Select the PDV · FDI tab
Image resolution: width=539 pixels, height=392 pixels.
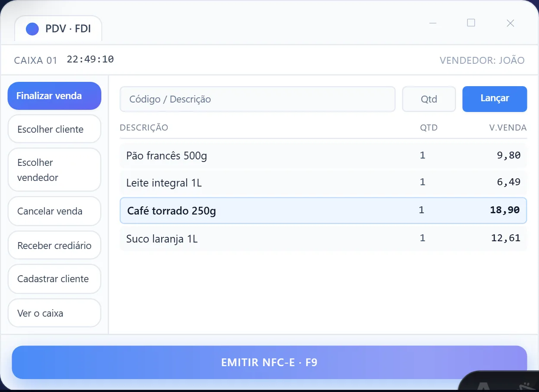[58, 29]
